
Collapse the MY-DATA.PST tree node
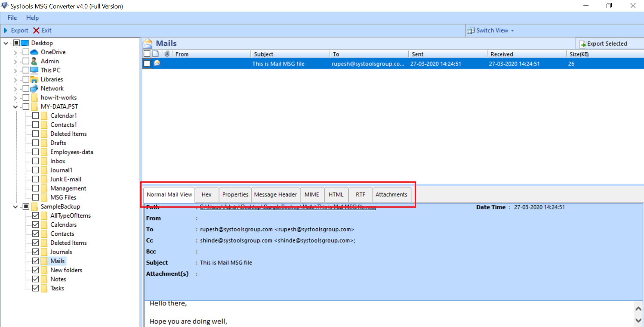(15, 106)
